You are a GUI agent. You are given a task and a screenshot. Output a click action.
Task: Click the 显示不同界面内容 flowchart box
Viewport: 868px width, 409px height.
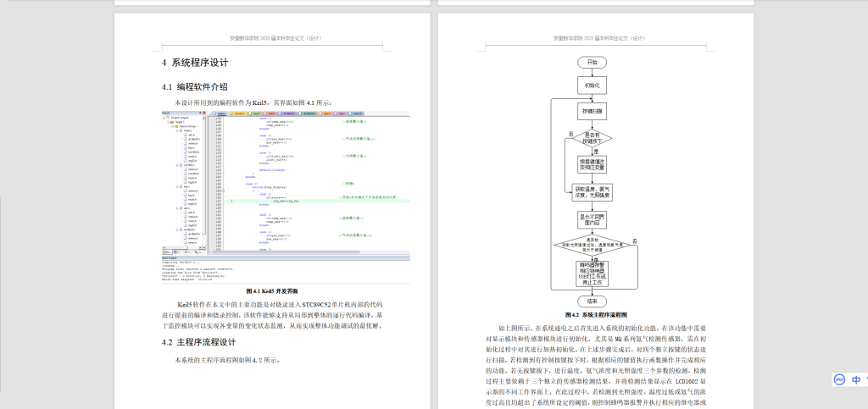tap(592, 219)
